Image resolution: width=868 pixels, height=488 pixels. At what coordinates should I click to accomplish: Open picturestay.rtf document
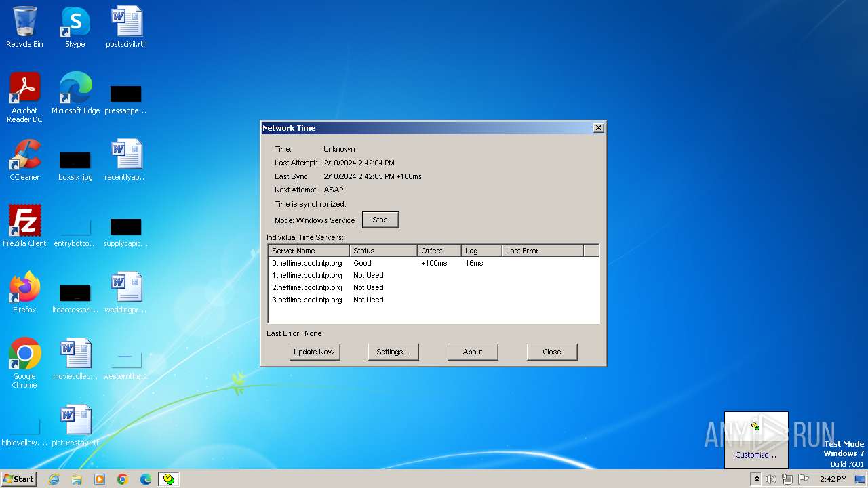75,426
